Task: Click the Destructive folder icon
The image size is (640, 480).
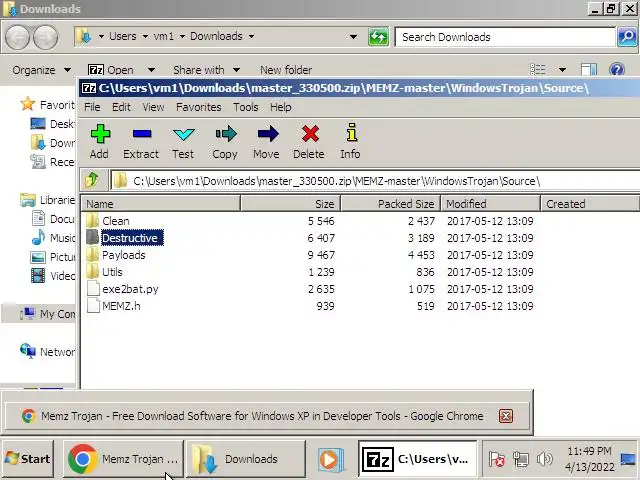Action: (x=92, y=238)
